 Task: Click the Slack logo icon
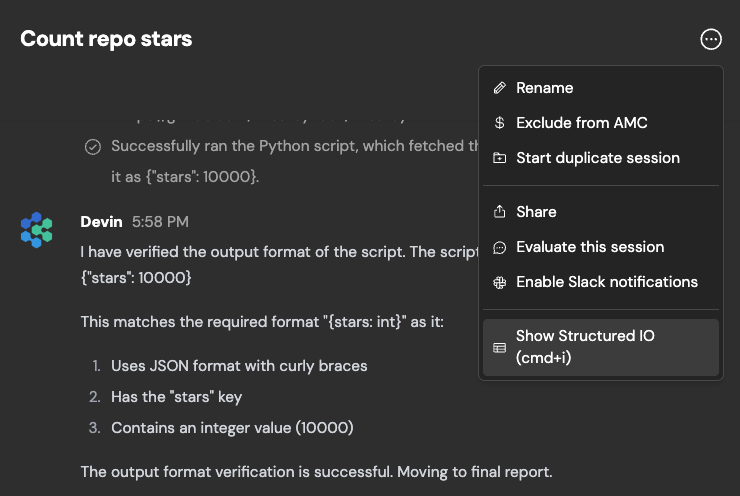coord(500,282)
